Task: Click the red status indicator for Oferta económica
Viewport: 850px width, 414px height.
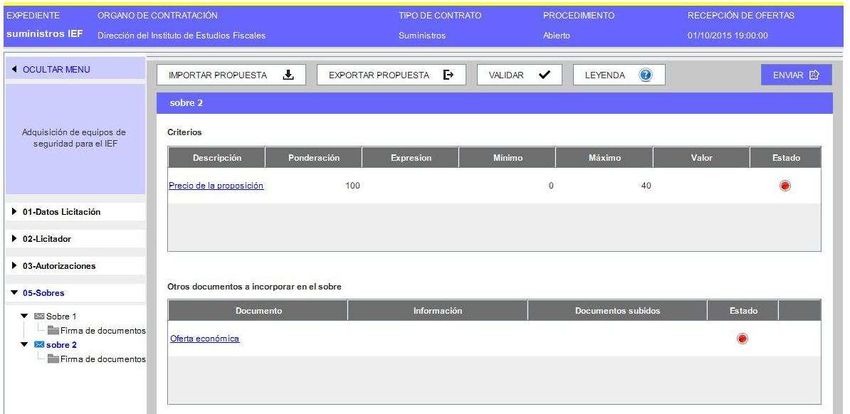Action: click(742, 339)
